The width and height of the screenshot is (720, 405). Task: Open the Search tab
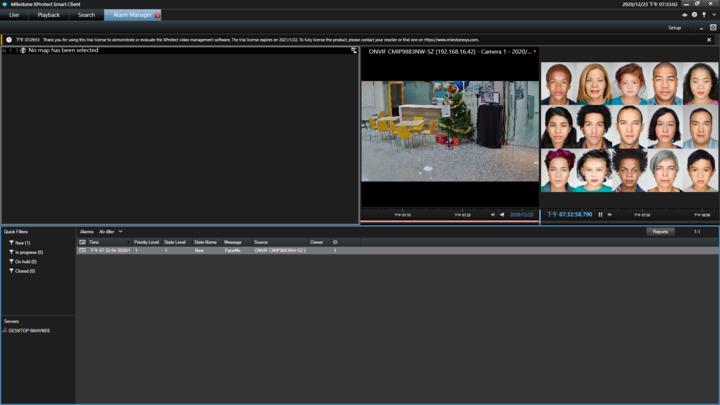point(87,15)
